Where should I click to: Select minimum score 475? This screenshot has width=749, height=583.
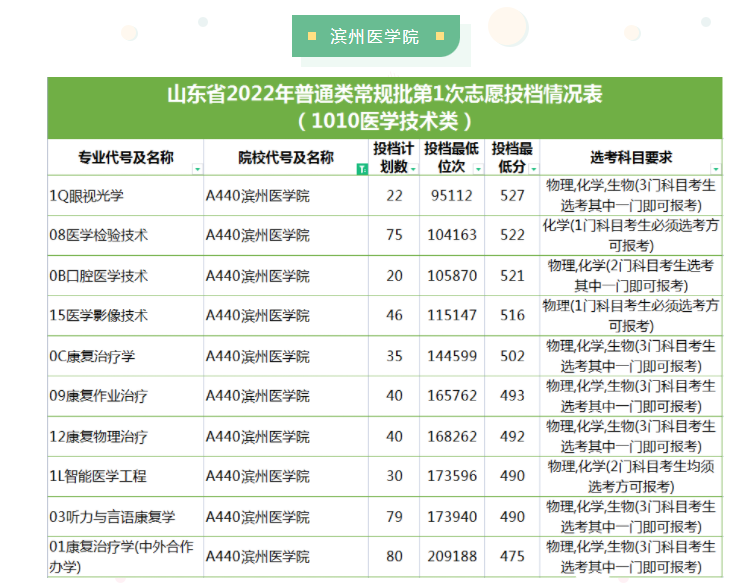click(x=512, y=557)
